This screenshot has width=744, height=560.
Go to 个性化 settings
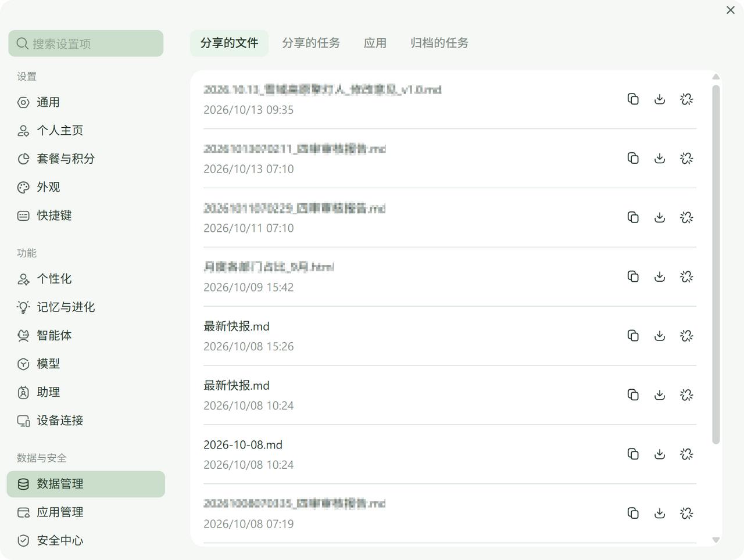pos(86,279)
